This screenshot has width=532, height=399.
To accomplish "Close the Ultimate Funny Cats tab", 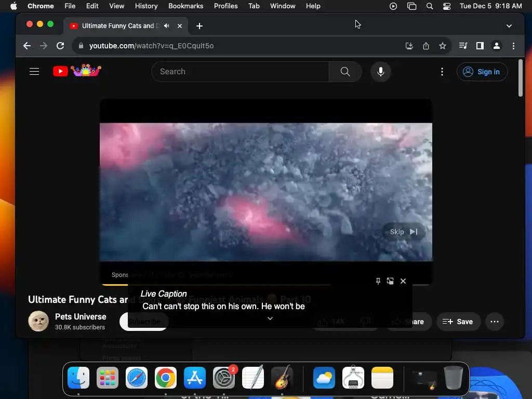I will [x=180, y=26].
